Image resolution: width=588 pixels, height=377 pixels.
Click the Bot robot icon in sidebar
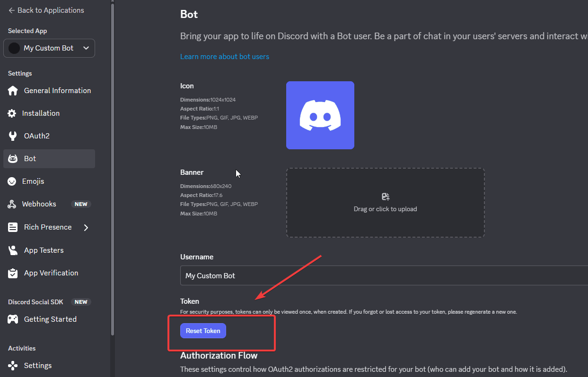point(13,159)
